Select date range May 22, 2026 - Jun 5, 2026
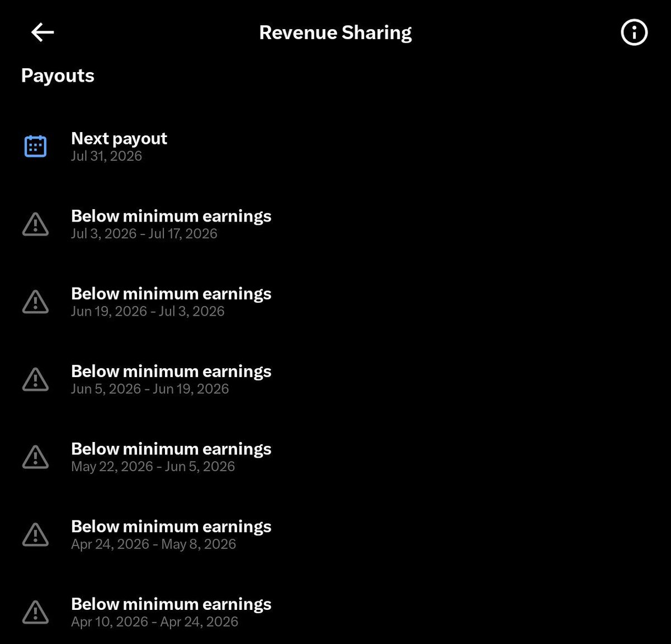 pos(153,467)
